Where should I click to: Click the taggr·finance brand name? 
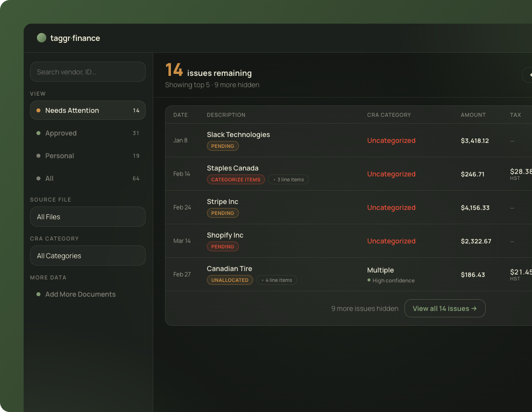(x=75, y=38)
